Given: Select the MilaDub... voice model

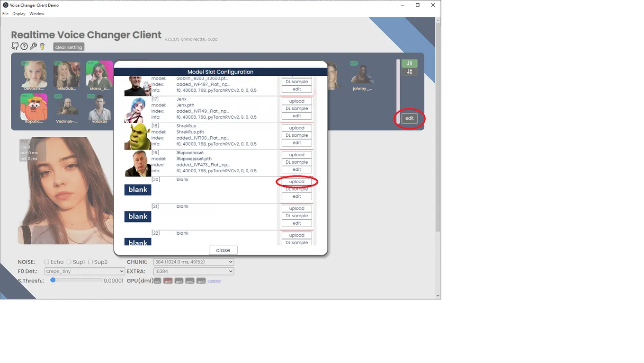Looking at the screenshot, I should pyautogui.click(x=67, y=76).
